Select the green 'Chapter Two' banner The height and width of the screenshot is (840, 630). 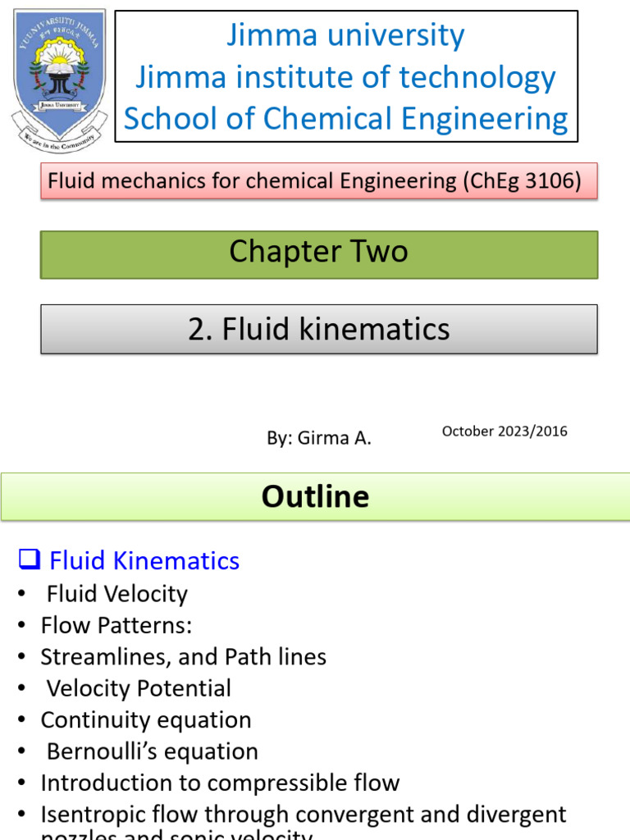(x=319, y=253)
